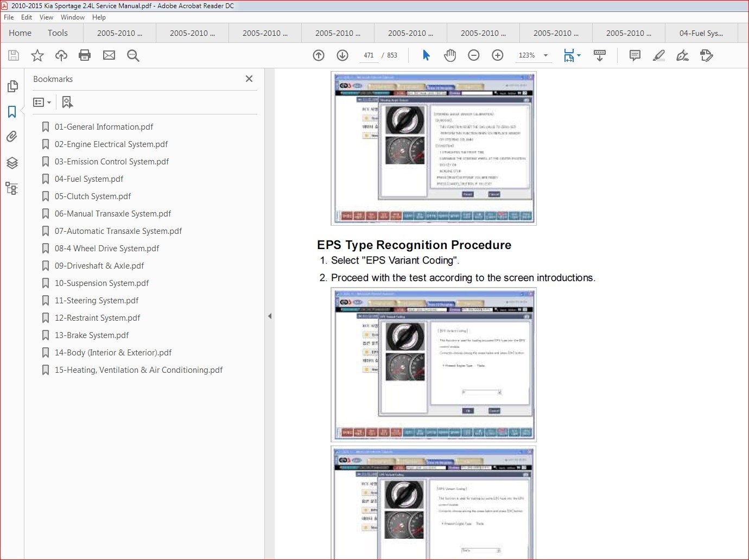Open bookmark 11-Steering System.pdf

point(96,301)
